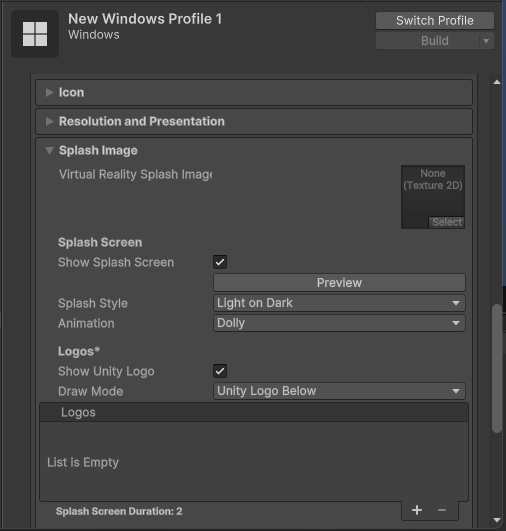This screenshot has height=531, width=506.
Task: Click the 'Logos*' heading
Action: point(79,351)
